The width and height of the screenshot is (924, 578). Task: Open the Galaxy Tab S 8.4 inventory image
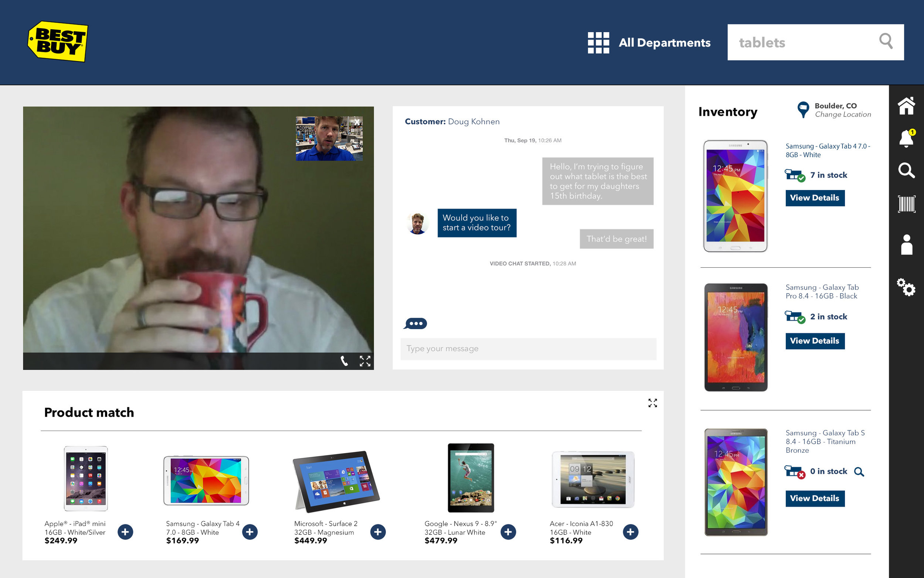pos(736,482)
